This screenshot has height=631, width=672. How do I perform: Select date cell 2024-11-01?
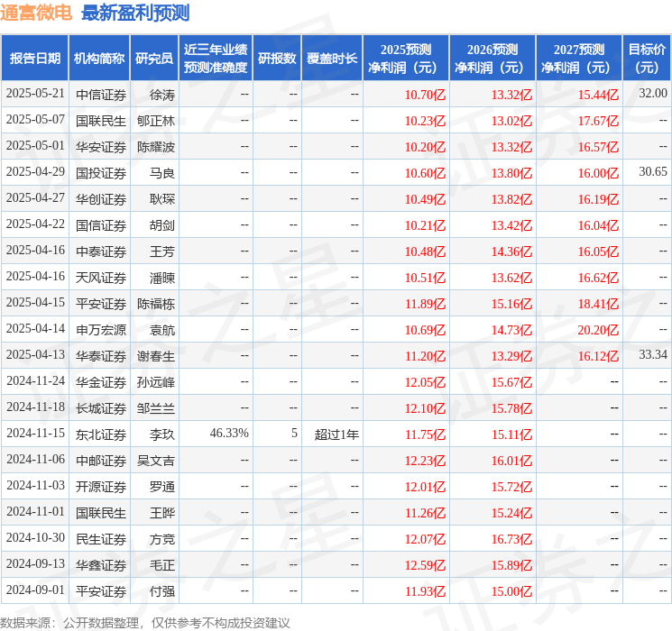35,511
